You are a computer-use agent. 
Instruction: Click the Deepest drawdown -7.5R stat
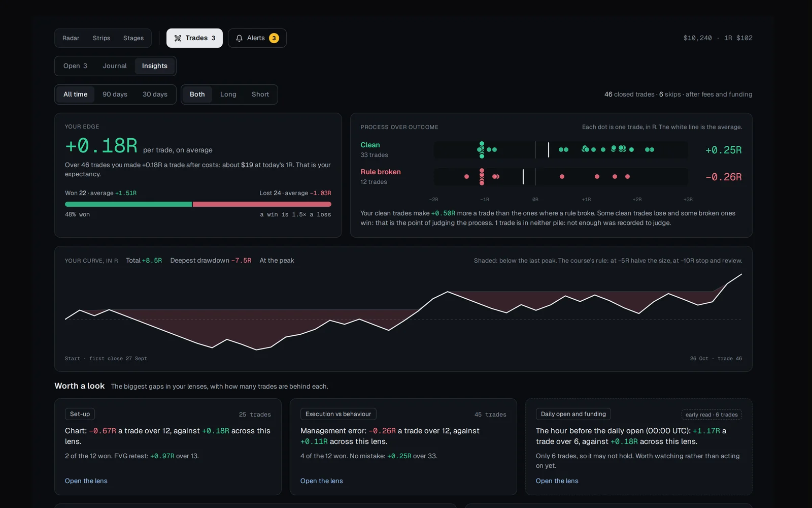[x=211, y=261]
